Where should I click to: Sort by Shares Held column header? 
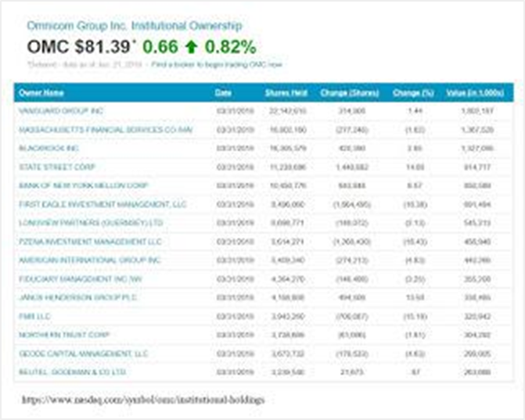[x=286, y=93]
